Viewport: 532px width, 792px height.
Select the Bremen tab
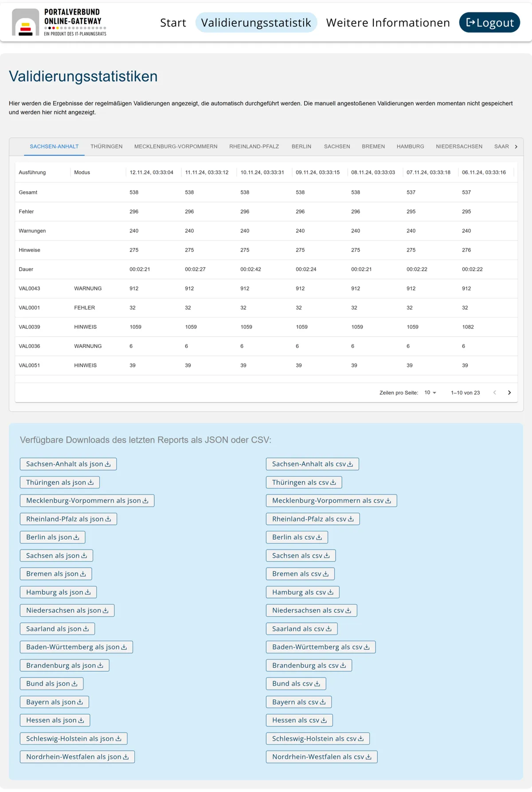(373, 146)
